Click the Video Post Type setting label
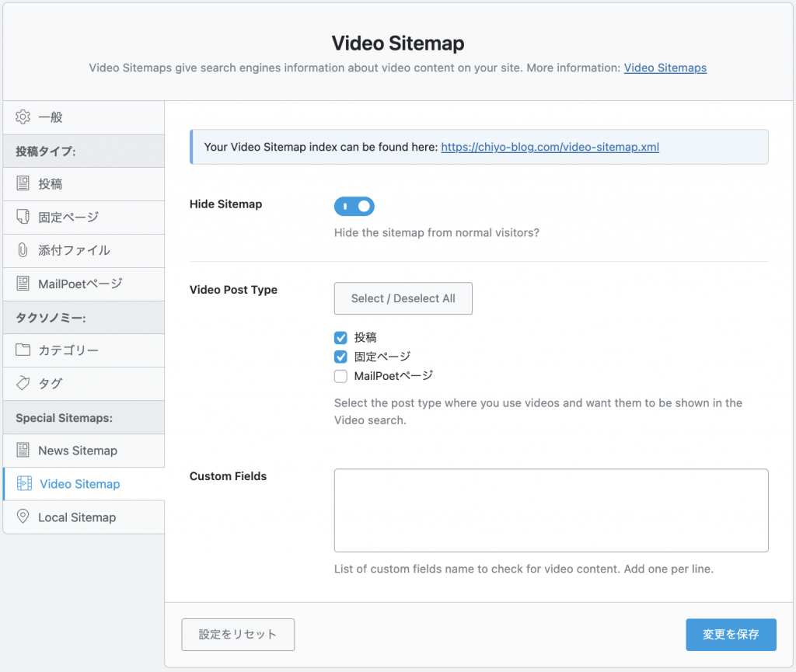The image size is (796, 672). pyautogui.click(x=233, y=290)
